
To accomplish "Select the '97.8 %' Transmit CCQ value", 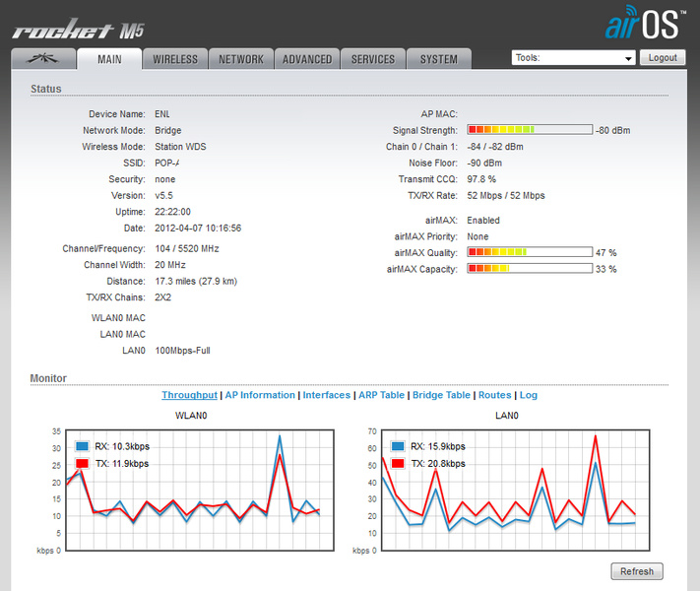I will coord(481,179).
